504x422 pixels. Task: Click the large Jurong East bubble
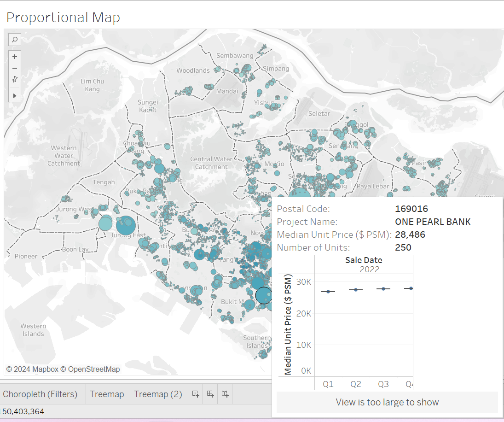tap(126, 226)
